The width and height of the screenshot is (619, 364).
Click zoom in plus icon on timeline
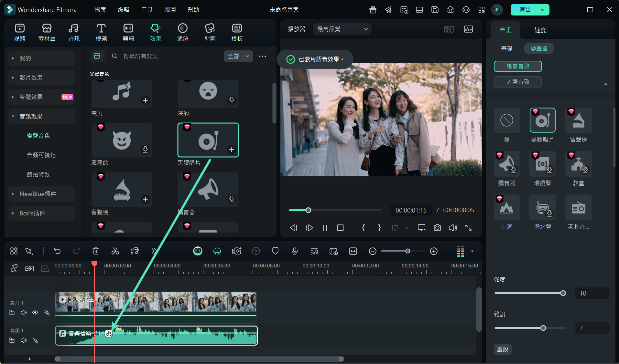(434, 251)
